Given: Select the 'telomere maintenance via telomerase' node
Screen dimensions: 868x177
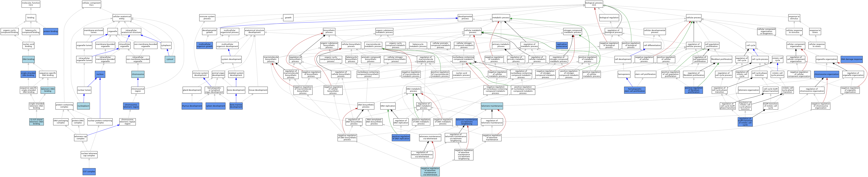Looking at the screenshot, I should tap(430, 138).
